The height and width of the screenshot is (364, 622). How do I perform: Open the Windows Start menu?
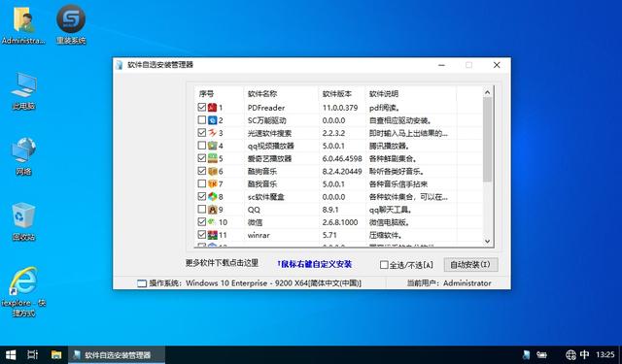[11, 355]
